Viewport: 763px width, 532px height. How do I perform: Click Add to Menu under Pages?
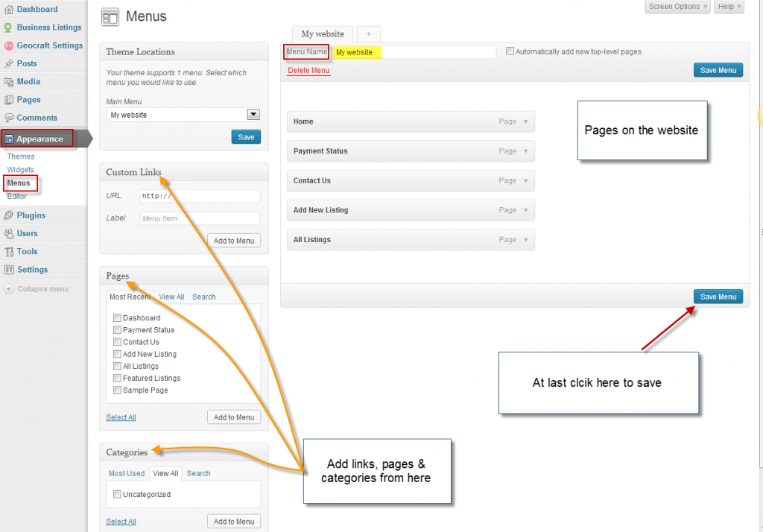234,417
